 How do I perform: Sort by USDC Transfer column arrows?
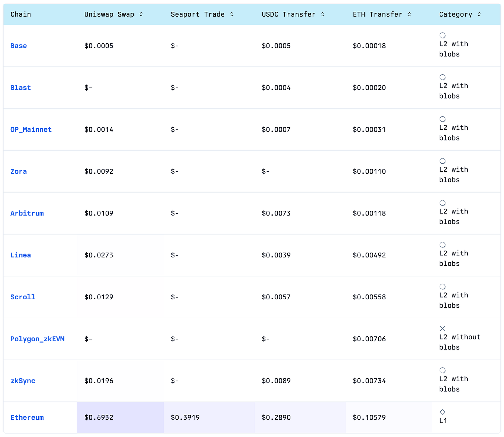pos(323,14)
